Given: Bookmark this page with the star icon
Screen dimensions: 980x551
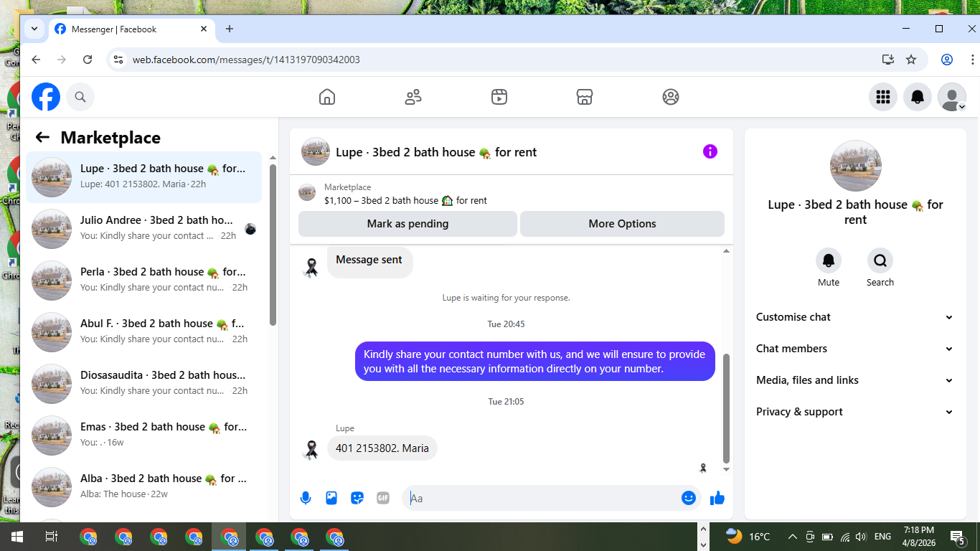Looking at the screenshot, I should coord(911,60).
